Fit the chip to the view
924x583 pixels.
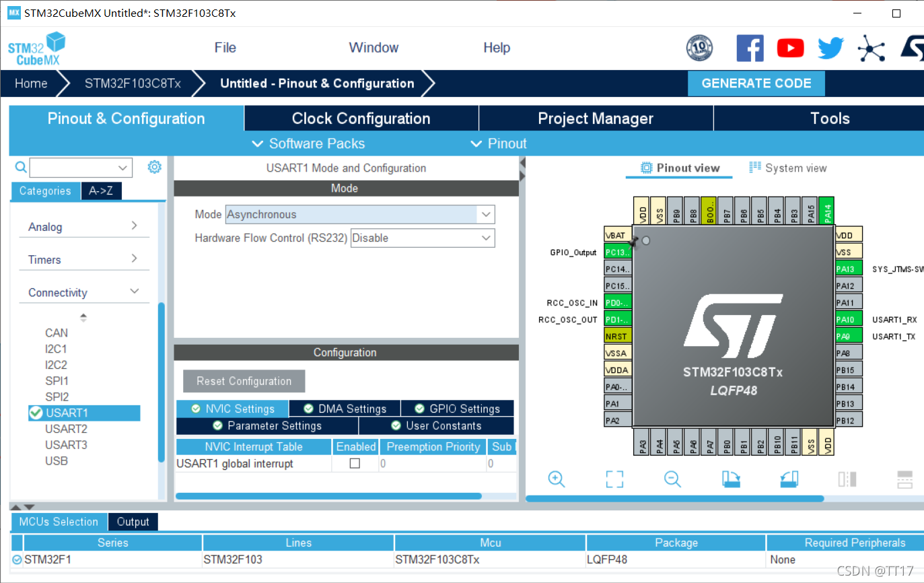point(614,479)
